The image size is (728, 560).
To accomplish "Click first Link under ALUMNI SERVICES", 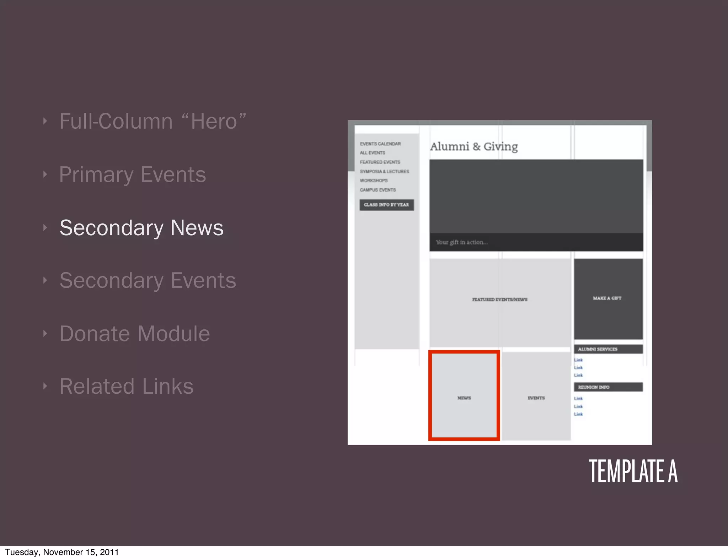I will click(x=578, y=360).
